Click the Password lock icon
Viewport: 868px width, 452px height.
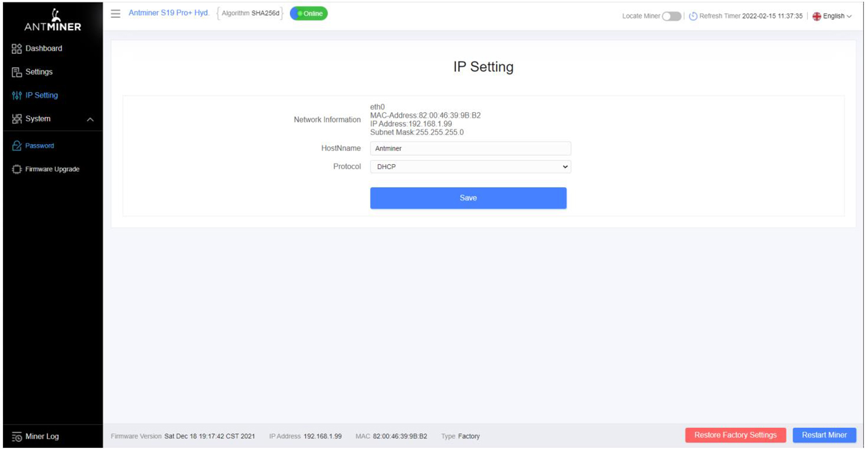17,146
